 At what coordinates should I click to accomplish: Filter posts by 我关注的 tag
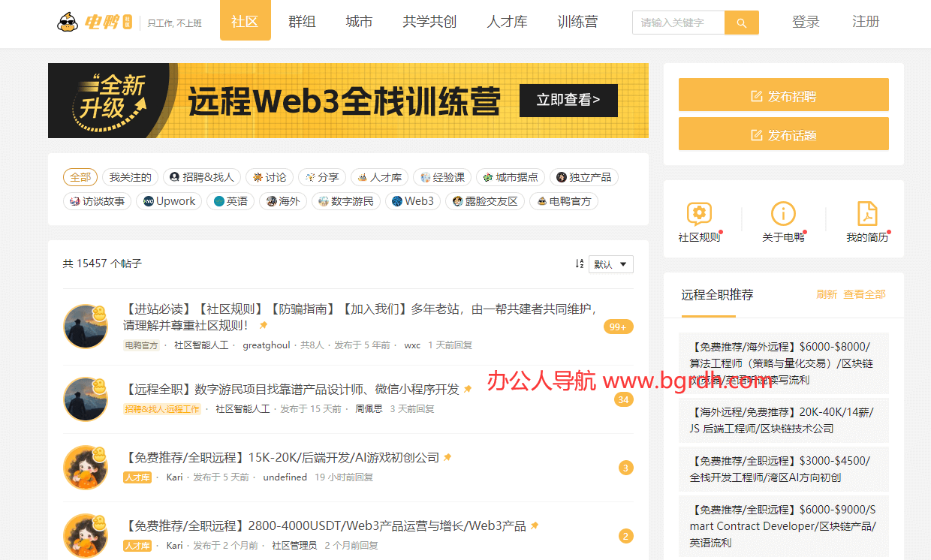tap(130, 177)
